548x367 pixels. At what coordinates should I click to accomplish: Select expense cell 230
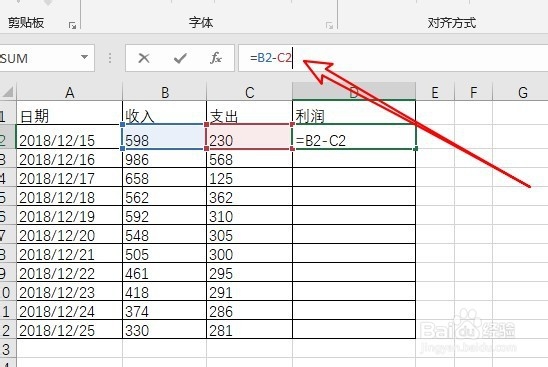[x=249, y=137]
